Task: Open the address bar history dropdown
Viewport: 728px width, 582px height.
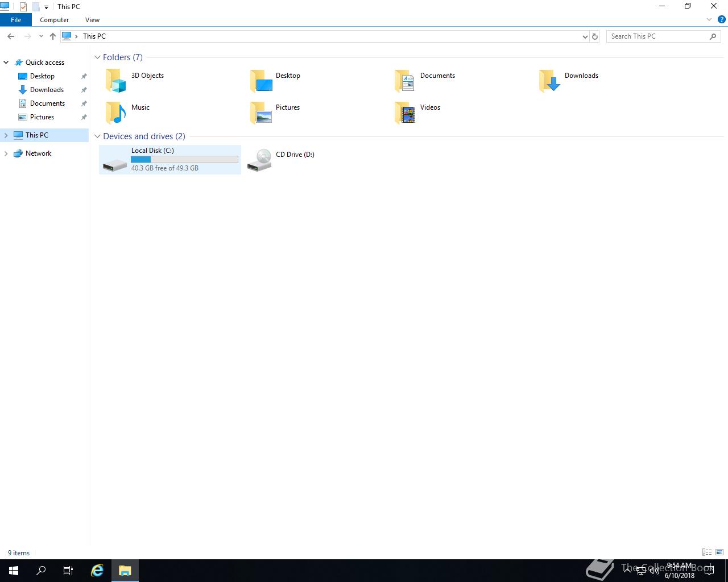Action: [x=585, y=36]
